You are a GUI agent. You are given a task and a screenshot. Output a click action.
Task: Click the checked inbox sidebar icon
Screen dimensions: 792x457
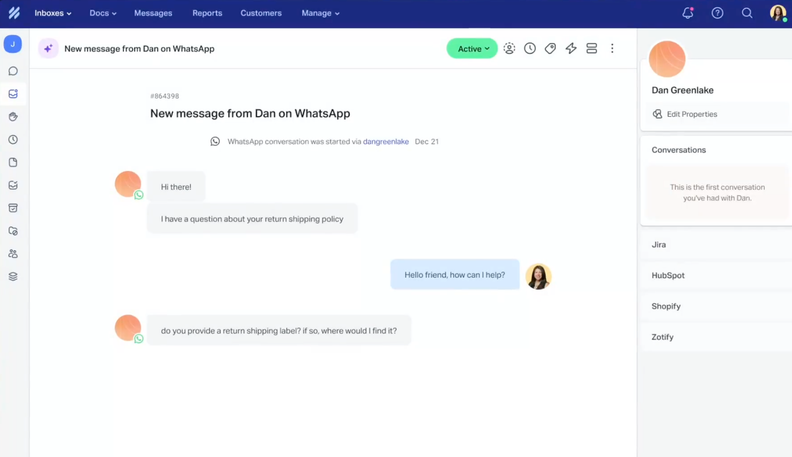[13, 185]
